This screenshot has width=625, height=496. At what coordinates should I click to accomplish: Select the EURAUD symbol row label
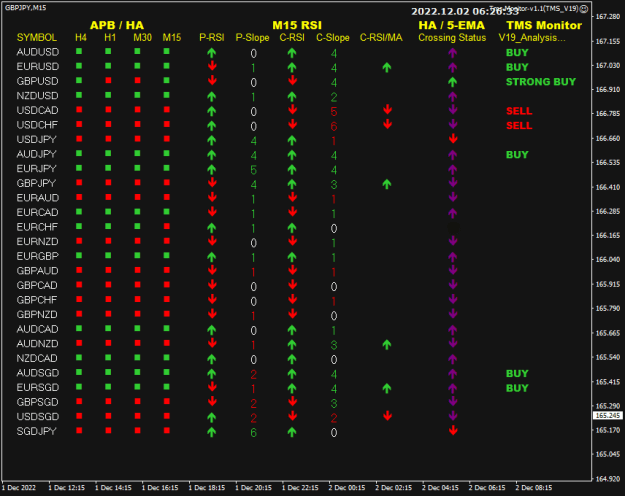point(38,198)
